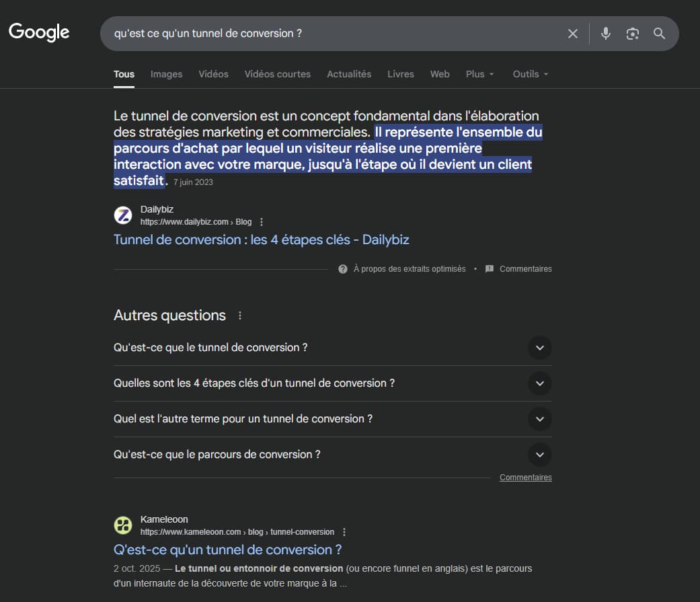Switch to the Images search tab
The image size is (700, 602).
[166, 74]
